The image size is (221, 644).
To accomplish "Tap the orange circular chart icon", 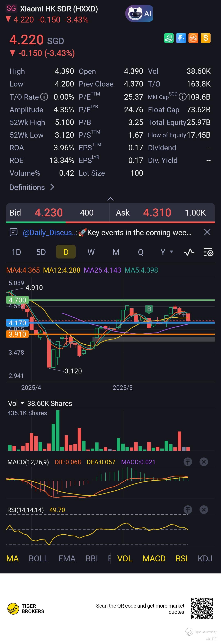I will (193, 38).
